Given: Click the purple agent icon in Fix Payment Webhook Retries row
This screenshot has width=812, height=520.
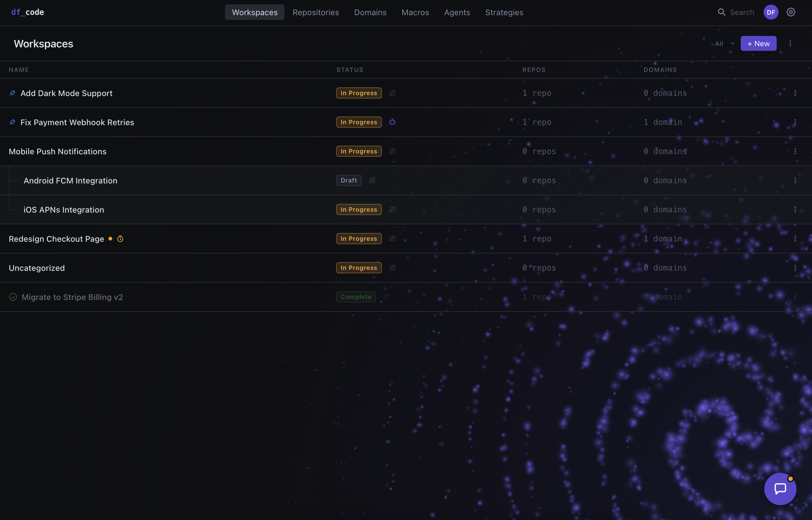Looking at the screenshot, I should click(392, 122).
